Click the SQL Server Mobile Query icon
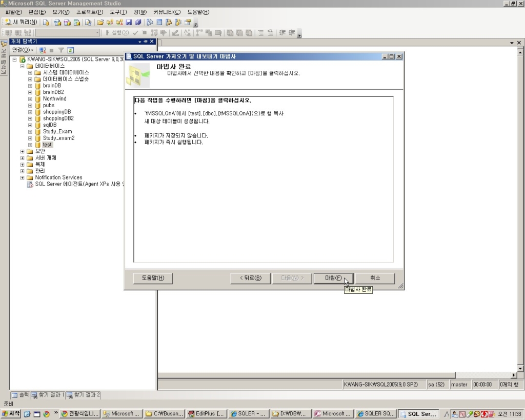Screen dimensions: 525x420 click(88, 23)
